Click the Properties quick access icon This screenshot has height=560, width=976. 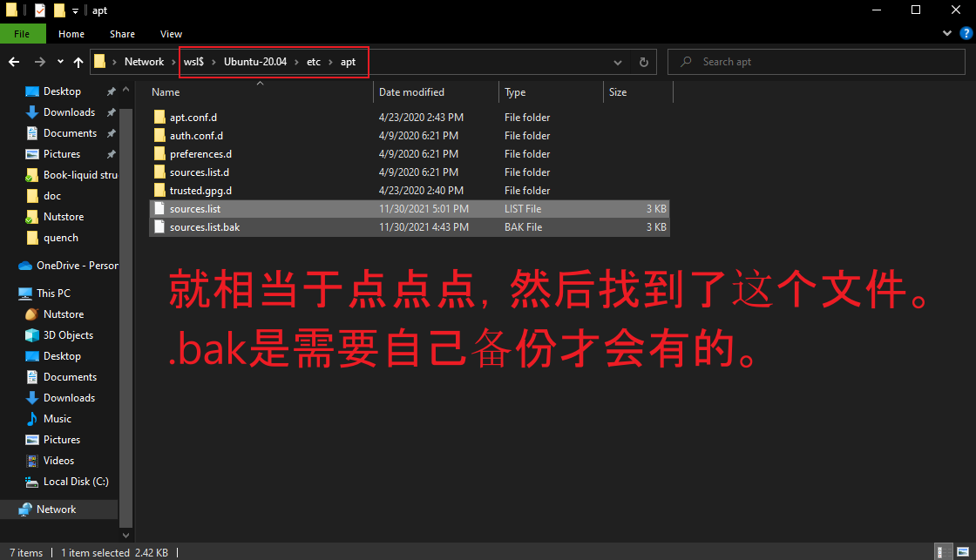[x=40, y=10]
